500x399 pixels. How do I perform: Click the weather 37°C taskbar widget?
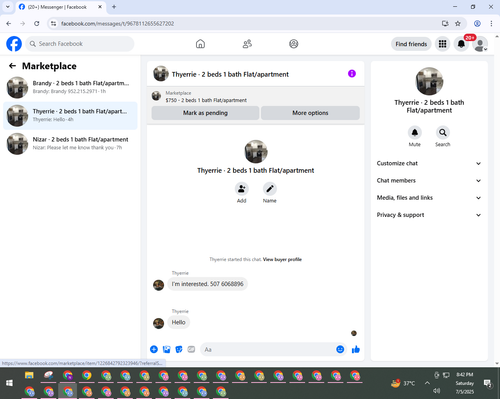pos(403,383)
